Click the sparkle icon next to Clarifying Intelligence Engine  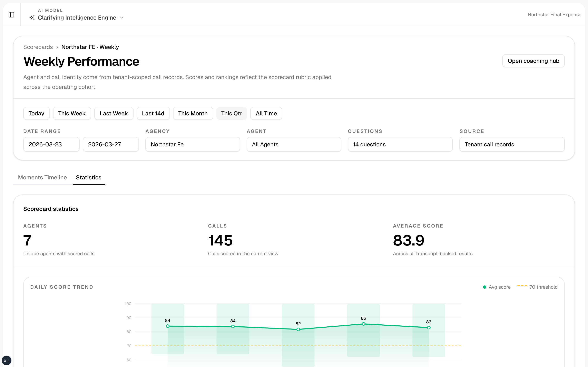tap(32, 18)
